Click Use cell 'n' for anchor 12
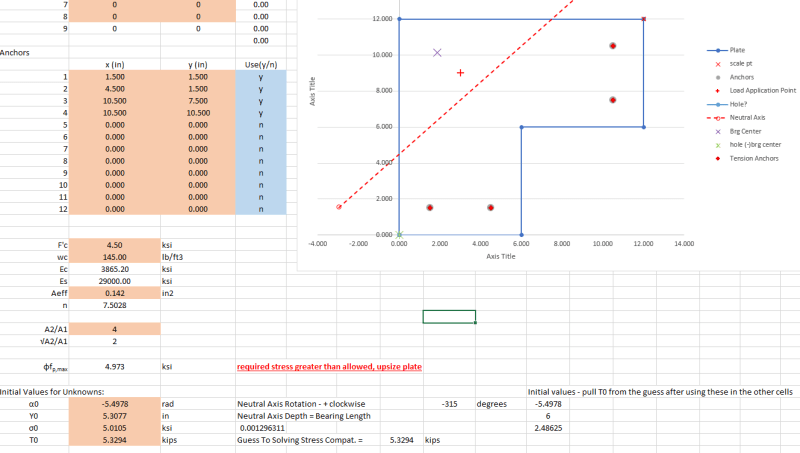This screenshot has width=800, height=453. coord(261,209)
